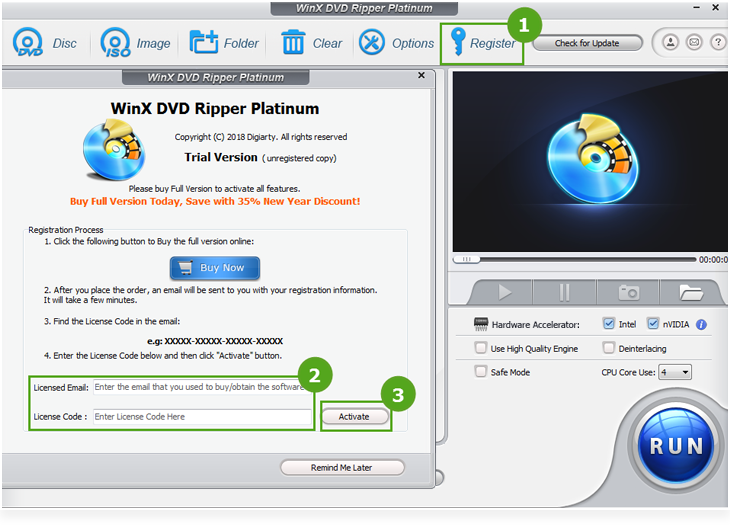The height and width of the screenshot is (525, 730).
Task: Click the Check for Update button
Action: coord(587,43)
